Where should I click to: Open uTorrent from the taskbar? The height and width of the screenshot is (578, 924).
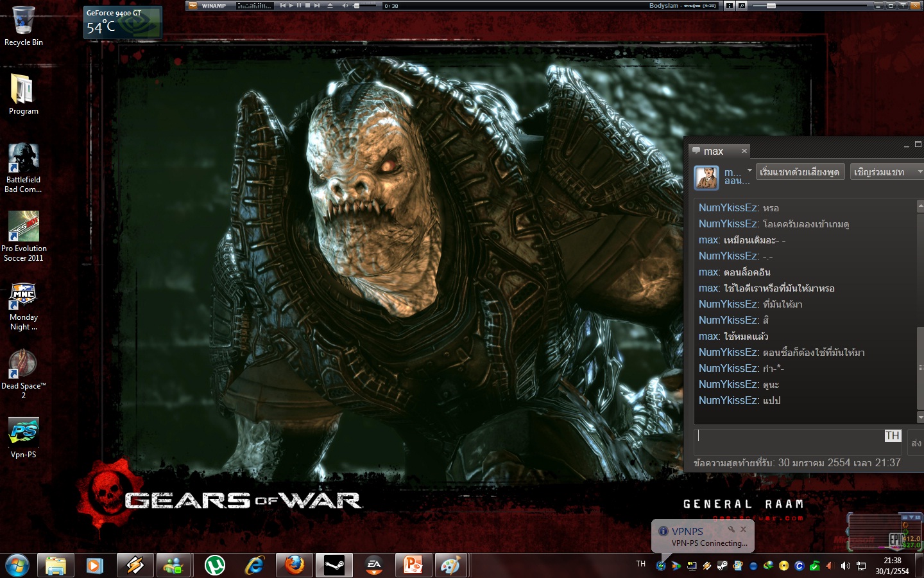[214, 566]
